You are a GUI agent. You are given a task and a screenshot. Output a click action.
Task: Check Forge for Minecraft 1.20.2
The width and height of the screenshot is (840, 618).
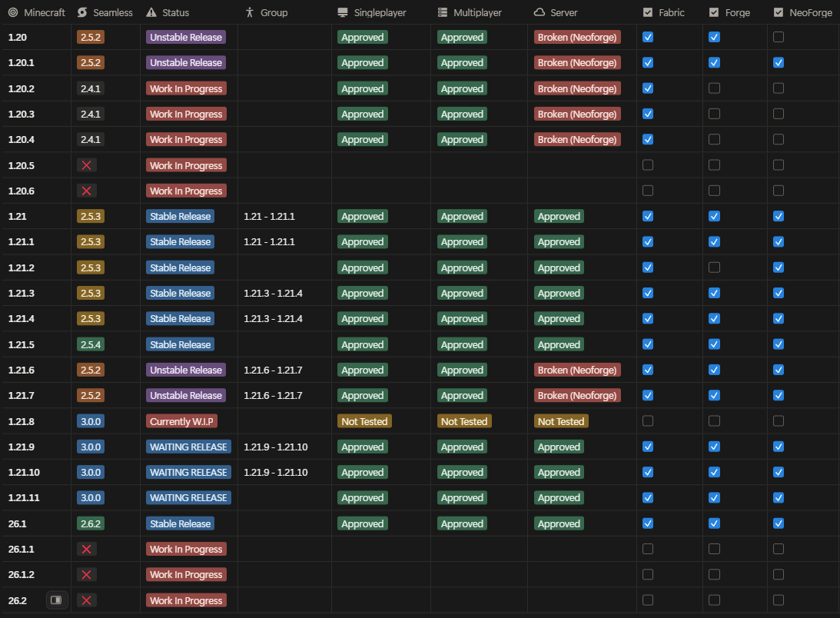(714, 88)
